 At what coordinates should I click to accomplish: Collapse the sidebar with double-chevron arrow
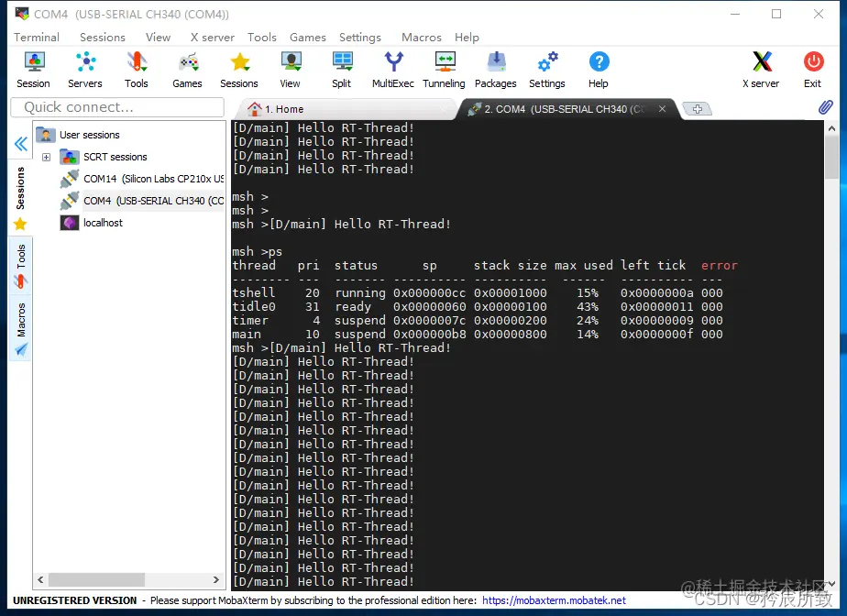tap(20, 144)
